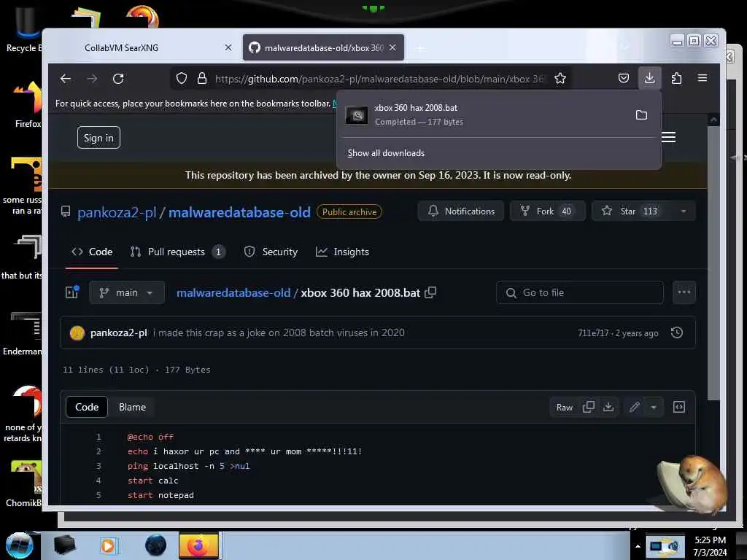The width and height of the screenshot is (747, 560).
Task: Click the Firefox address bar URL
Action: click(x=379, y=79)
